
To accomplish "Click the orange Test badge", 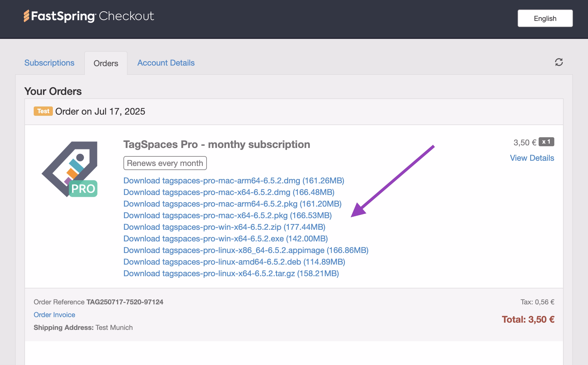I will click(43, 111).
